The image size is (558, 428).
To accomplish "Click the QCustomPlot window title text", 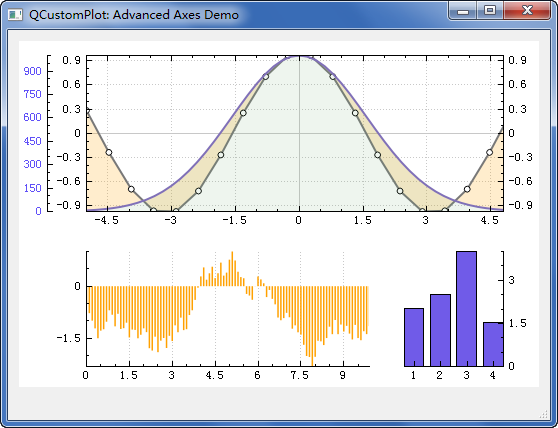I will (x=134, y=15).
